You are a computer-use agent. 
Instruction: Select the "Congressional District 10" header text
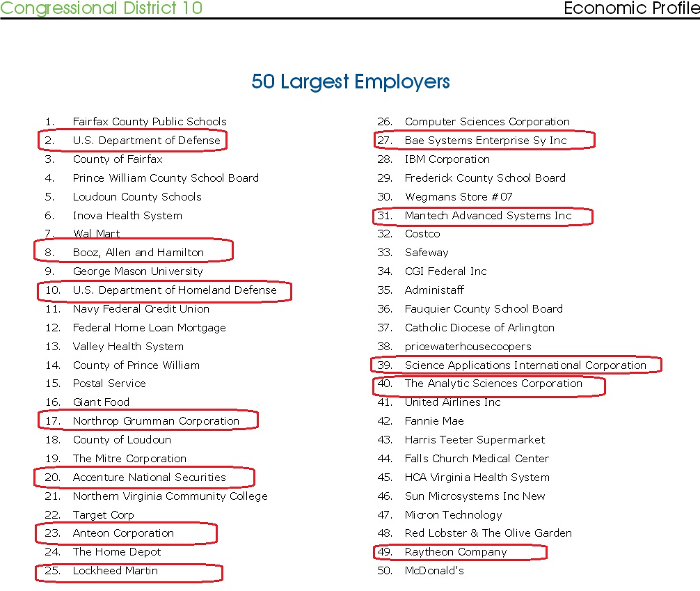tap(102, 8)
